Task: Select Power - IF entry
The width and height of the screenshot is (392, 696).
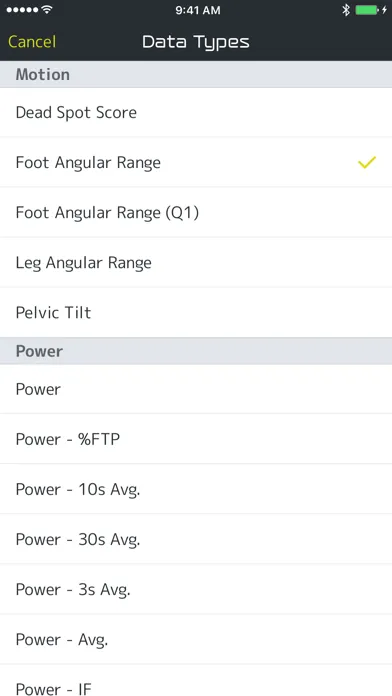Action: click(196, 680)
